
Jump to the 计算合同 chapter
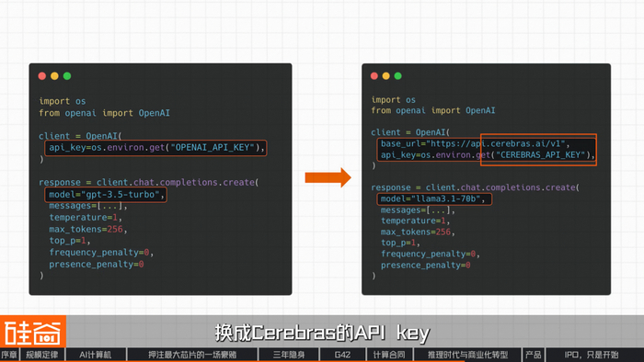click(389, 355)
